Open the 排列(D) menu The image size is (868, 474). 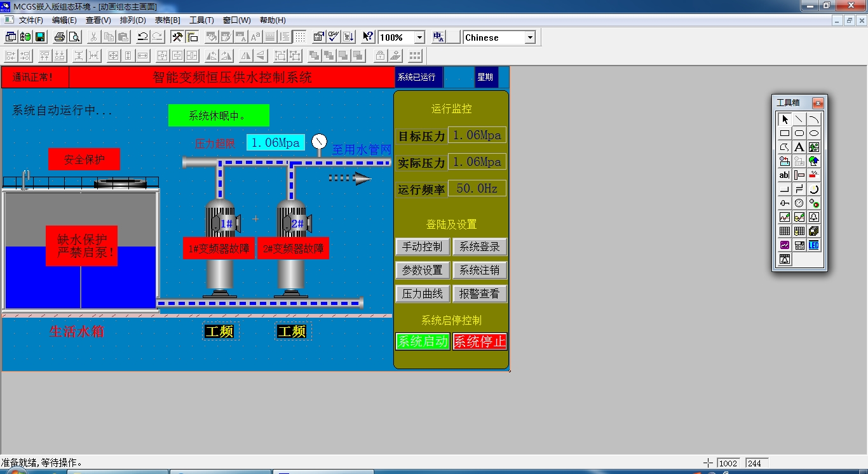pyautogui.click(x=133, y=20)
